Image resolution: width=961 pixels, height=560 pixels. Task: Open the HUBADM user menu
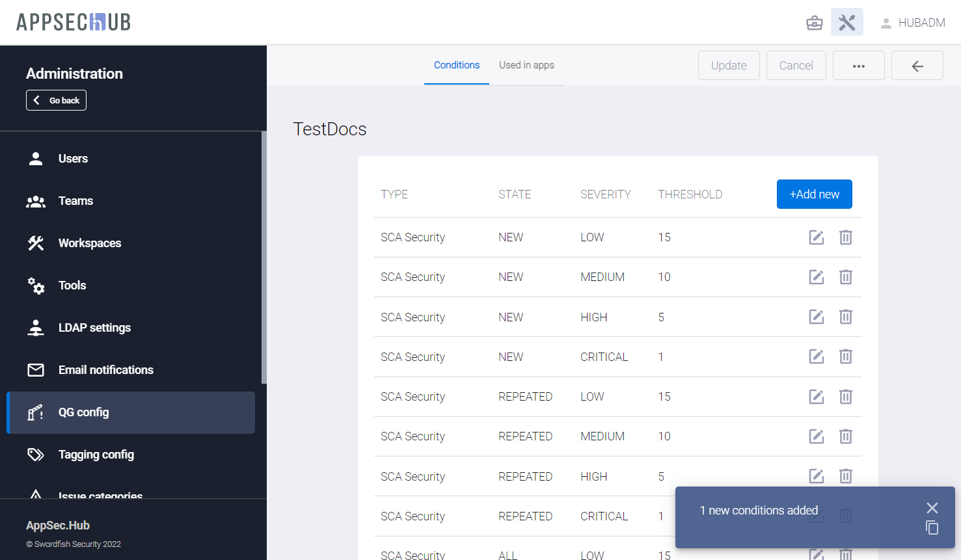click(912, 23)
